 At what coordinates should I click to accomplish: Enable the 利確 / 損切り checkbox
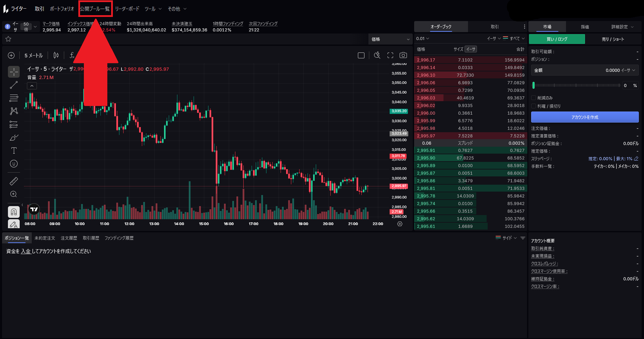click(x=534, y=106)
